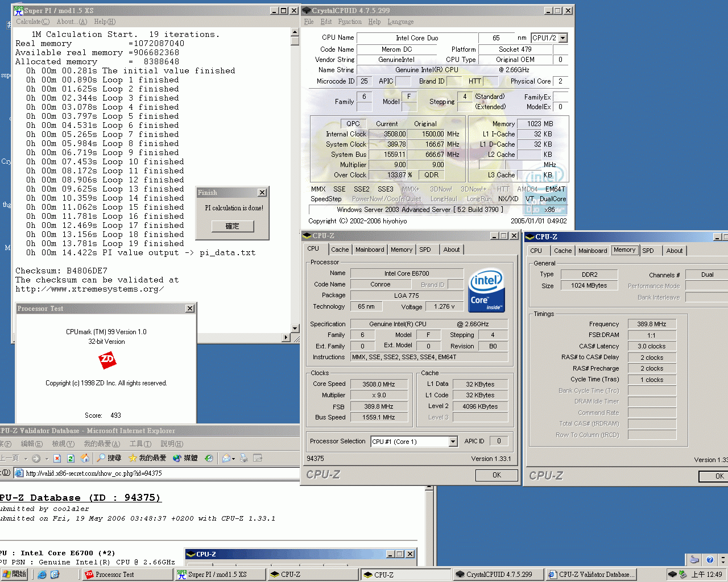Click the CrystalCPUID title bar chip icon
The height and width of the screenshot is (582, 728).
[x=307, y=10]
